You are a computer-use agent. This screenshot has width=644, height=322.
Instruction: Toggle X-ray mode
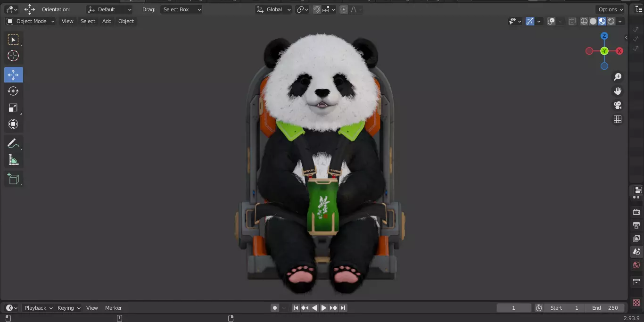572,21
